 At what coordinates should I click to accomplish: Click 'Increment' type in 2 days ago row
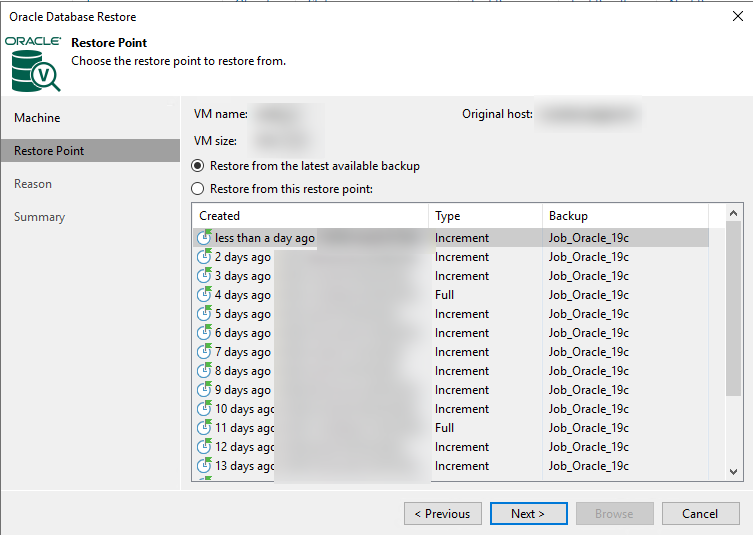(x=462, y=257)
